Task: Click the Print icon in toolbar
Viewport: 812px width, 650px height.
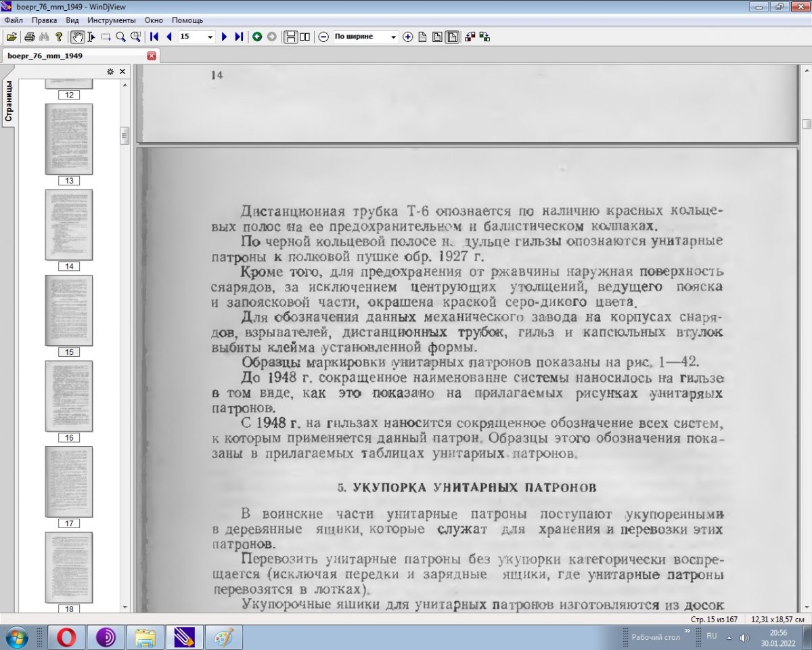Action: tap(30, 37)
